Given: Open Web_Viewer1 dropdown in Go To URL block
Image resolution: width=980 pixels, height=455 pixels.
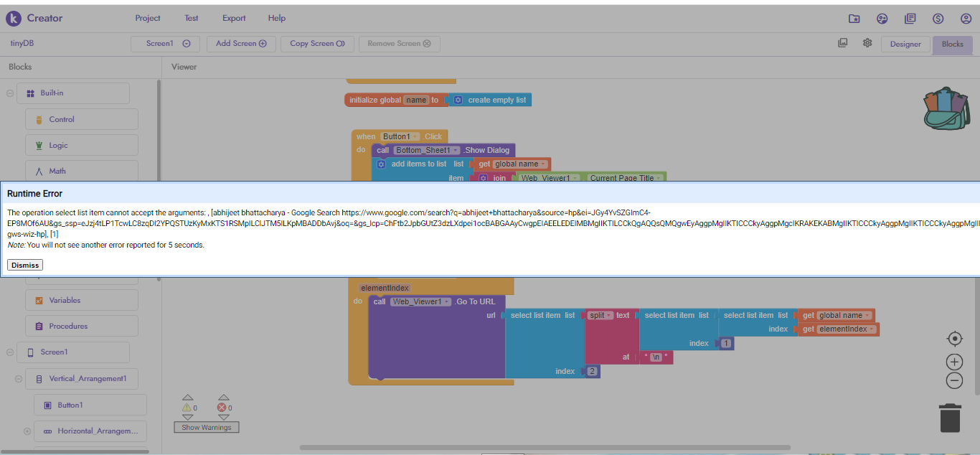Looking at the screenshot, I should pos(421,301).
